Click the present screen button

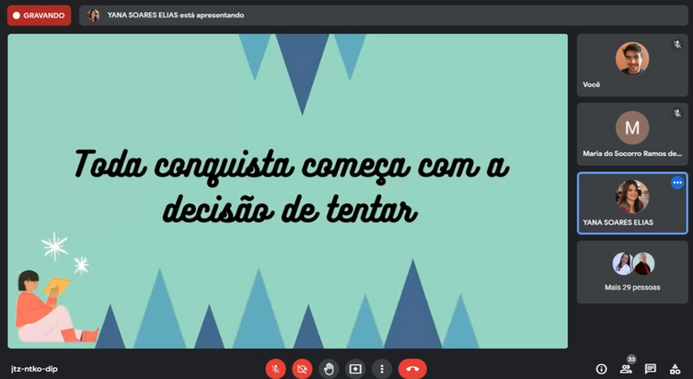355,369
